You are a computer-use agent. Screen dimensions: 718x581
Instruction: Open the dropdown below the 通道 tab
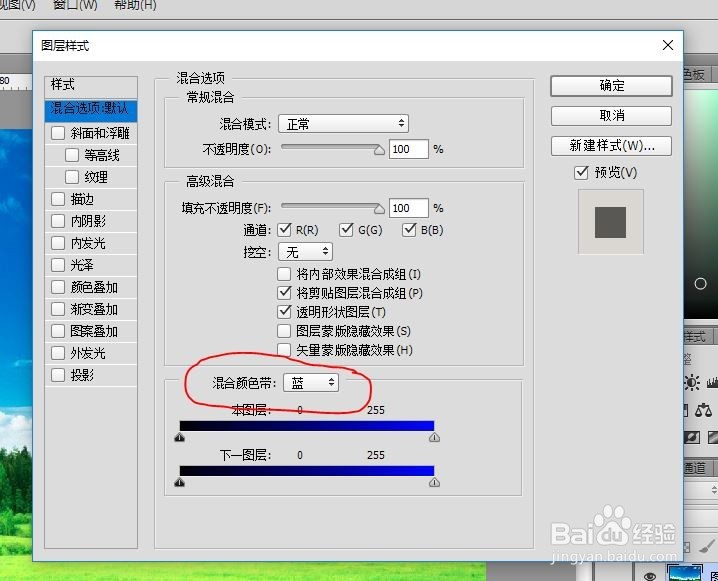[701, 490]
